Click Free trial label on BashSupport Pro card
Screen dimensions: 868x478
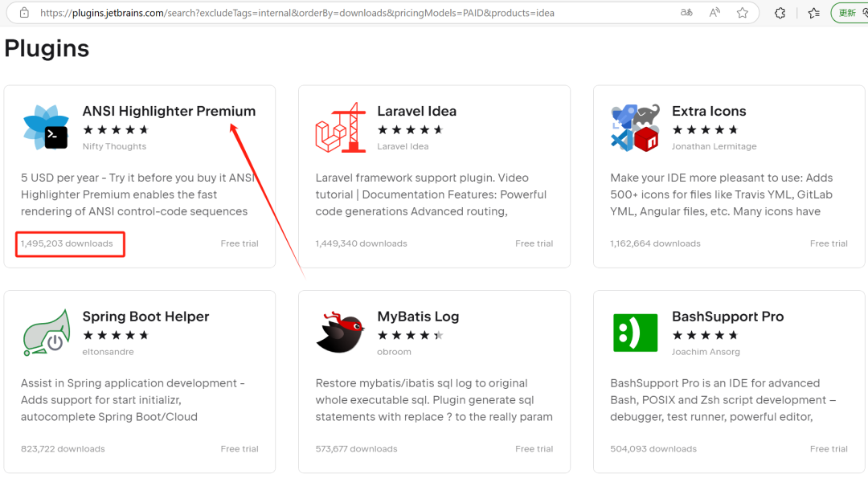[x=829, y=449]
